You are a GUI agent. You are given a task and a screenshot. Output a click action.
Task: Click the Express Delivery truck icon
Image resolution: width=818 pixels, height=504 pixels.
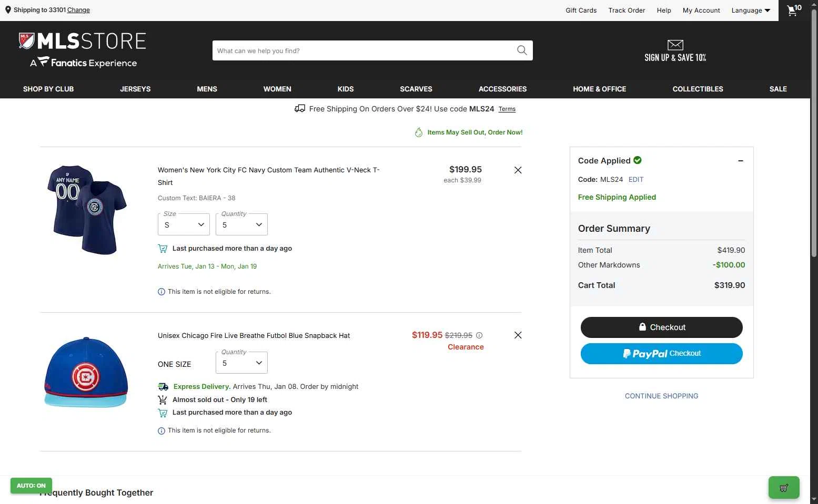(x=164, y=387)
